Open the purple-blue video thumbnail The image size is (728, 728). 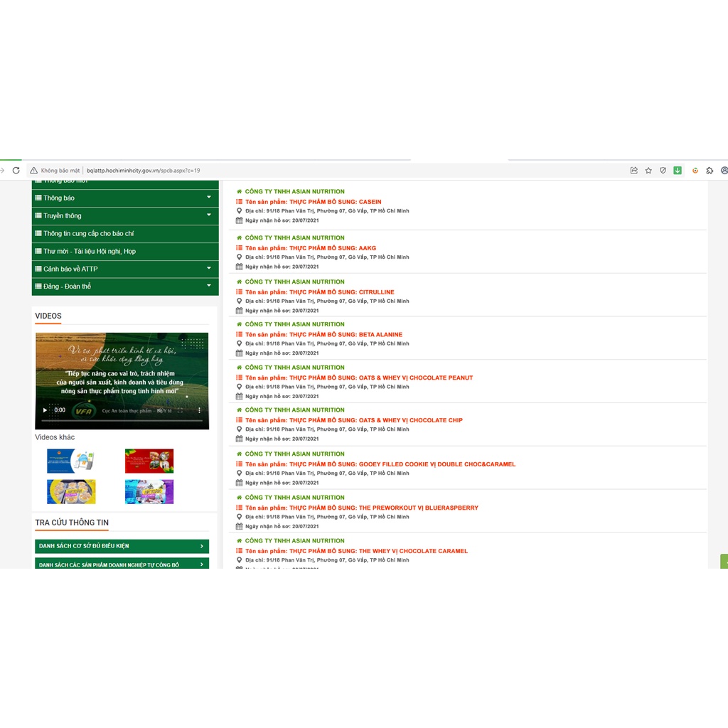tap(149, 492)
